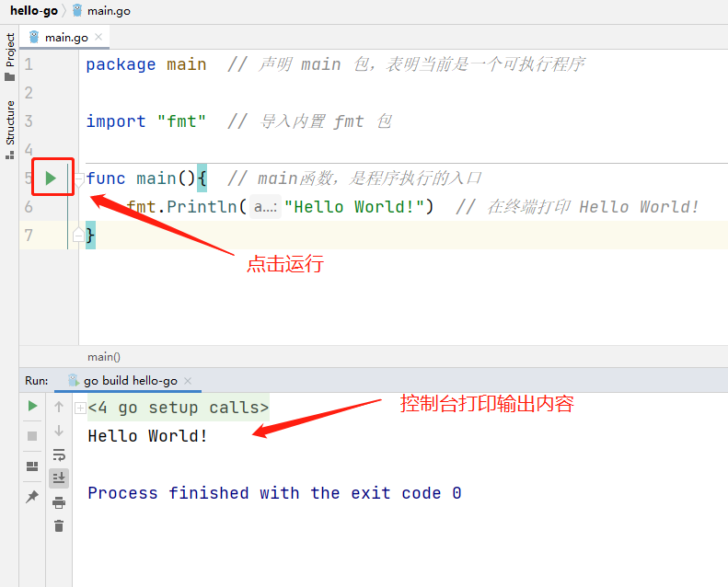Close the main.go editor tab
The image size is (728, 587).
[x=98, y=37]
